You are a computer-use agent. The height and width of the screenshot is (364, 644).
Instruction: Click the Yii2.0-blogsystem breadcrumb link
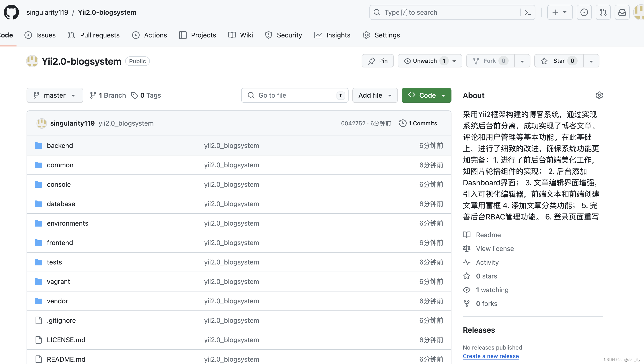click(x=107, y=12)
